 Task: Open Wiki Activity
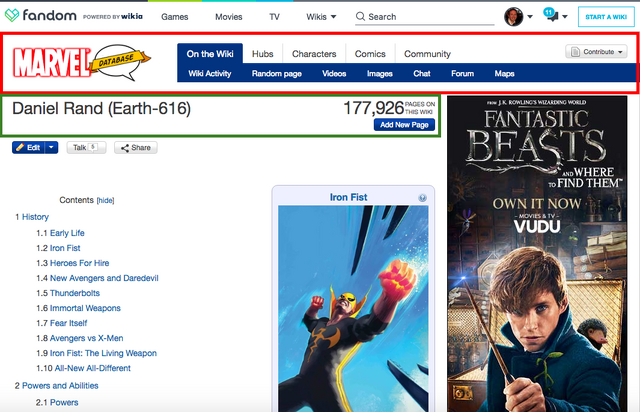(209, 73)
